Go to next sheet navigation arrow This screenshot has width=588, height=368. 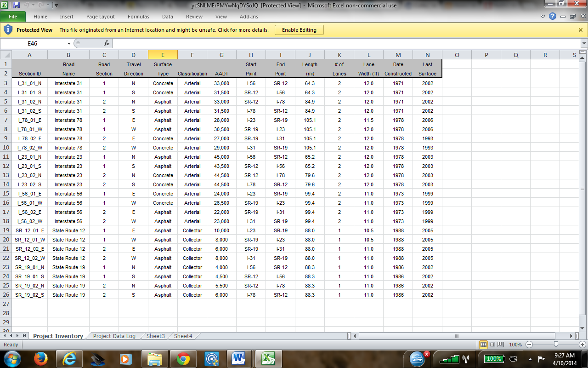point(18,336)
